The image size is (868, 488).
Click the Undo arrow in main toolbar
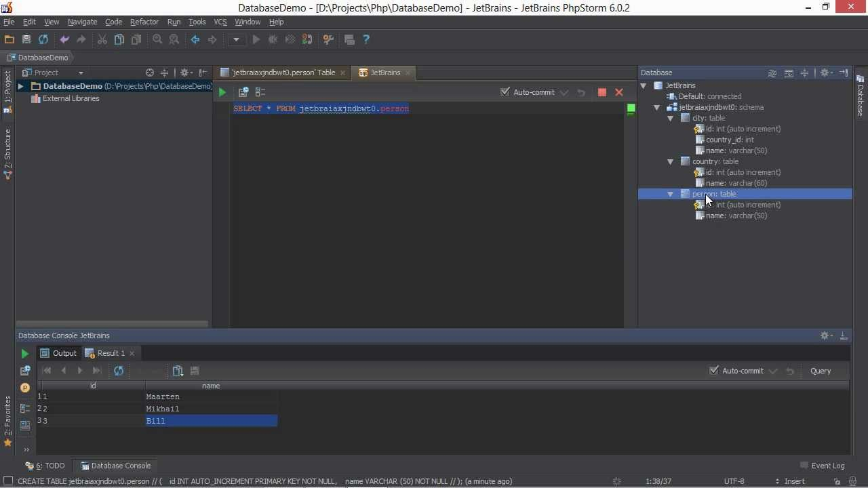pyautogui.click(x=64, y=40)
